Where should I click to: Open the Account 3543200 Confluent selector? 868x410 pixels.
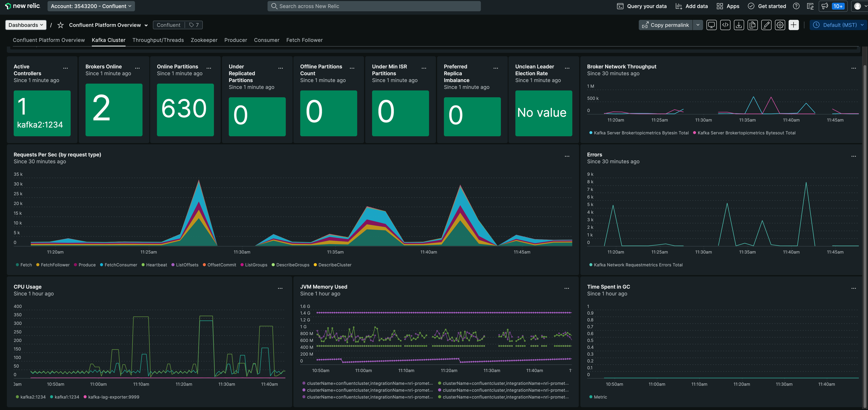point(91,6)
